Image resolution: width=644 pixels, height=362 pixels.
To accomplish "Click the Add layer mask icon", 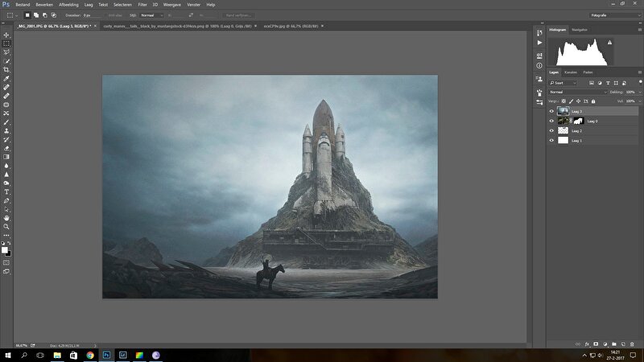I will tap(596, 344).
